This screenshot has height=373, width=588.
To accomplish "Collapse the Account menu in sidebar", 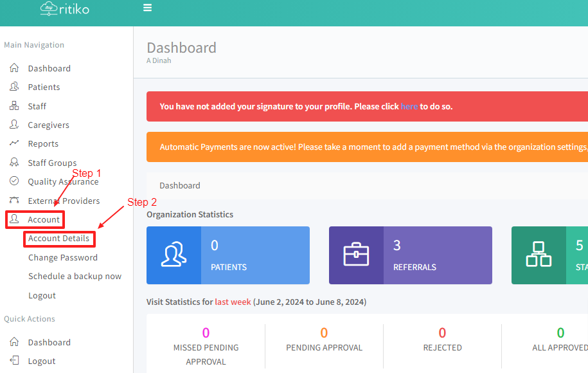I will [43, 220].
